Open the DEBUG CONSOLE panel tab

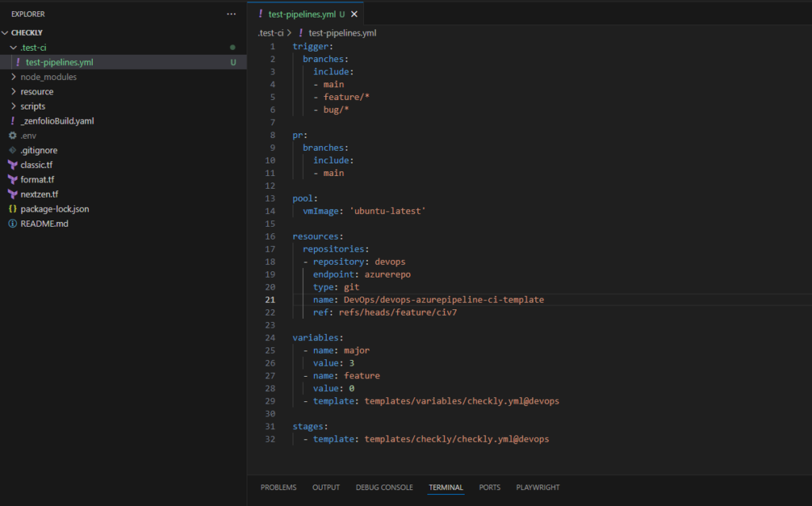tap(384, 488)
